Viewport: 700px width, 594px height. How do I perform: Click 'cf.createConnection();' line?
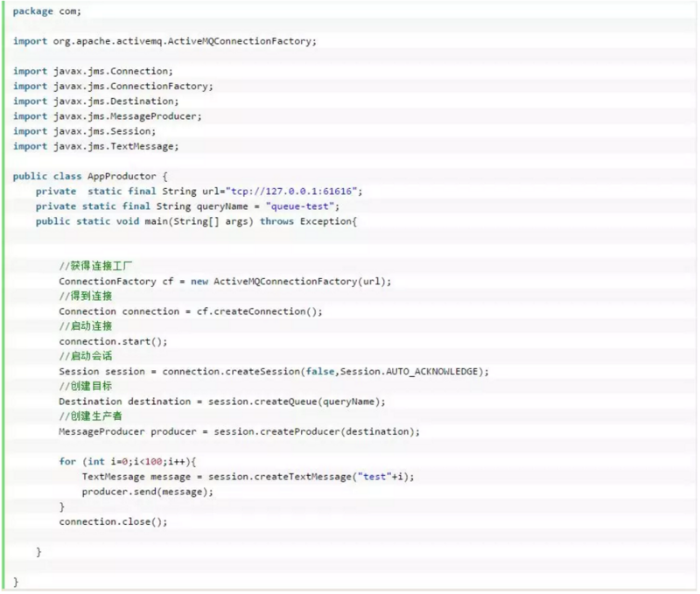tap(191, 311)
